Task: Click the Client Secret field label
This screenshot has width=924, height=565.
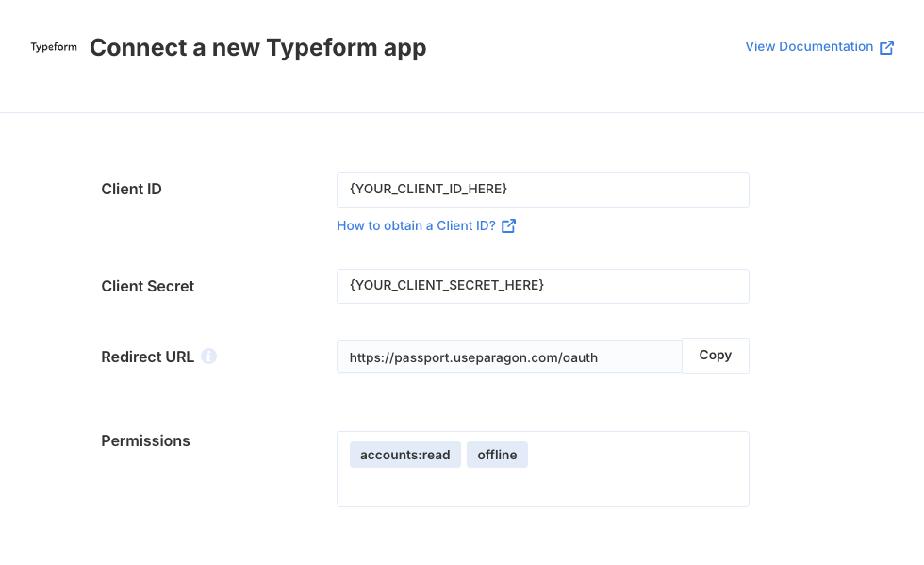Action: point(147,286)
